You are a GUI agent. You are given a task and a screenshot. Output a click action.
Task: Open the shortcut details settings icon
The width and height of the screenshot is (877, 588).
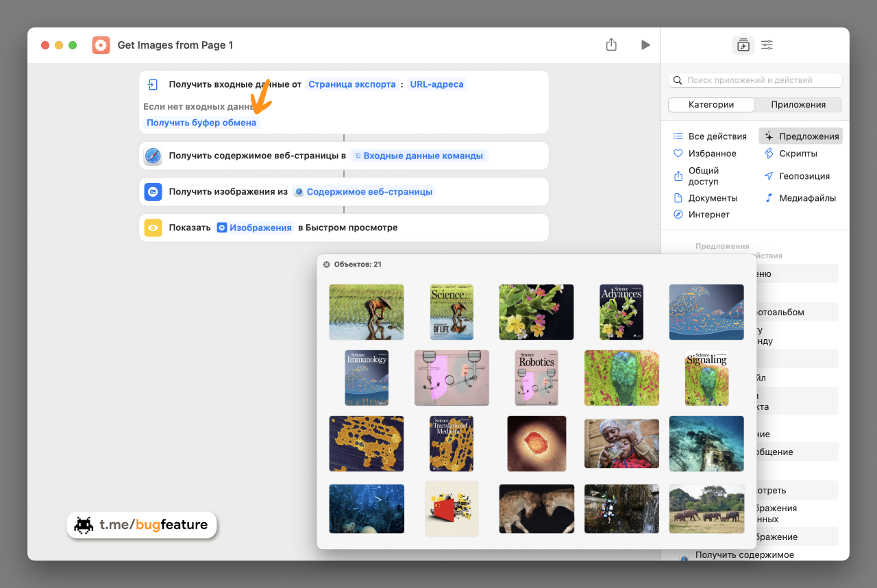767,45
